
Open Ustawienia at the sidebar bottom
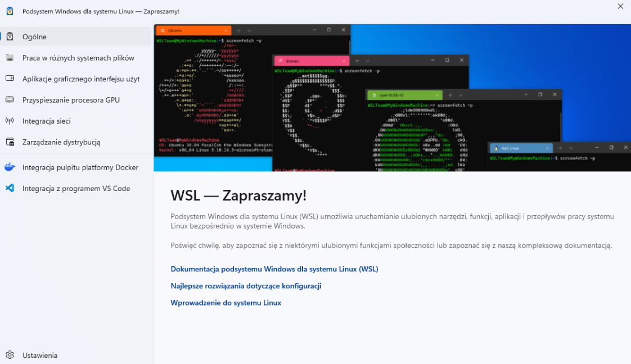coord(76,355)
